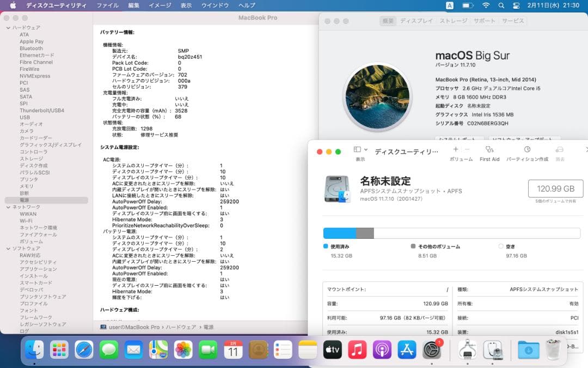This screenshot has width=588, height=368.
Task: Click the minus remove-volume icon
Action: pos(467,149)
